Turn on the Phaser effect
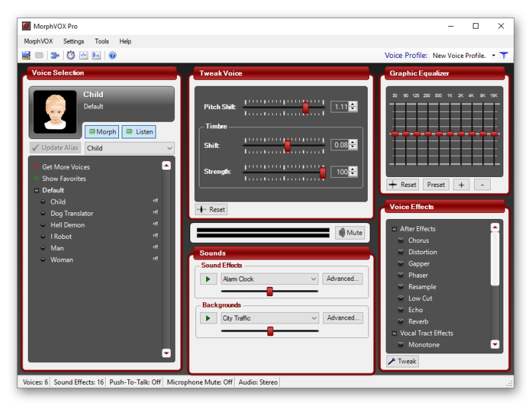532x406 pixels. point(401,275)
